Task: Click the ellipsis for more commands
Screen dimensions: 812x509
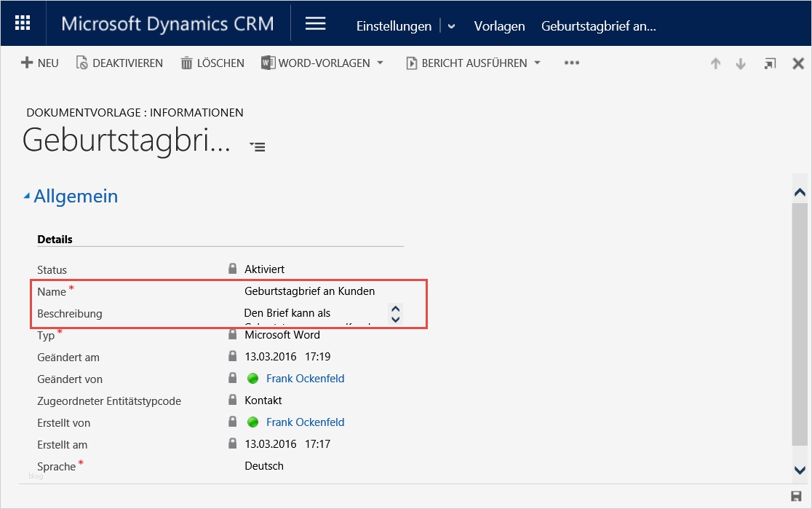Action: point(571,63)
